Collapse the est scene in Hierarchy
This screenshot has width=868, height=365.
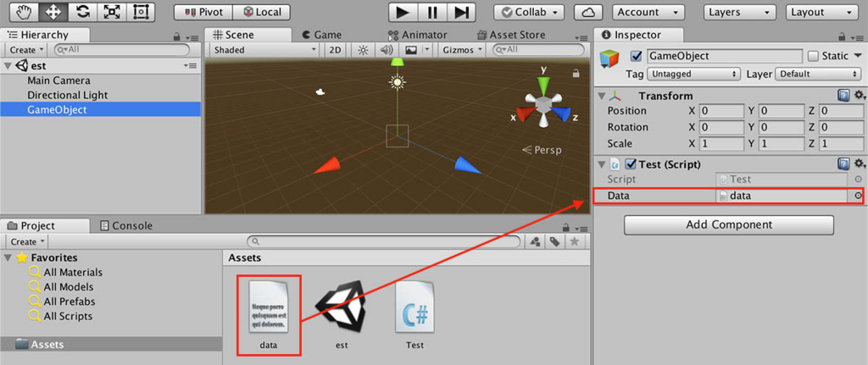[x=7, y=66]
